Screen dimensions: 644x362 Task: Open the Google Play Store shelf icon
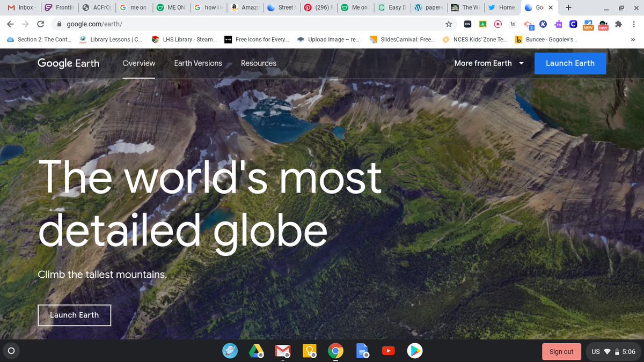(x=414, y=351)
